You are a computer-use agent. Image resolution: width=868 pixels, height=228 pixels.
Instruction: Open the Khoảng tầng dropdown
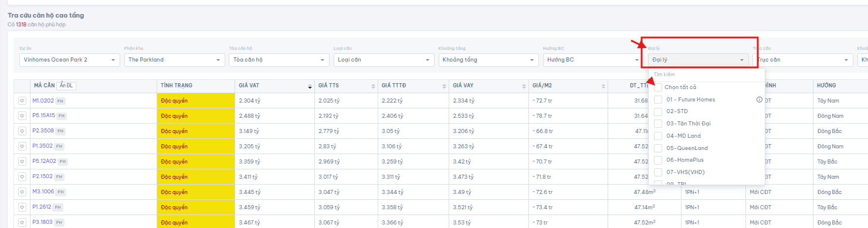[x=489, y=60]
